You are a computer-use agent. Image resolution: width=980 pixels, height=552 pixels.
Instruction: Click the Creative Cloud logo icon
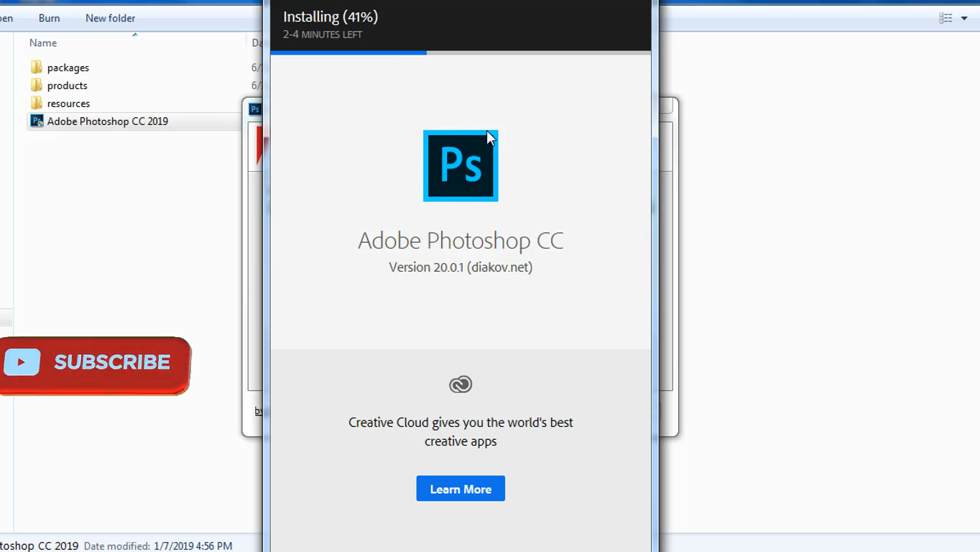pyautogui.click(x=461, y=385)
